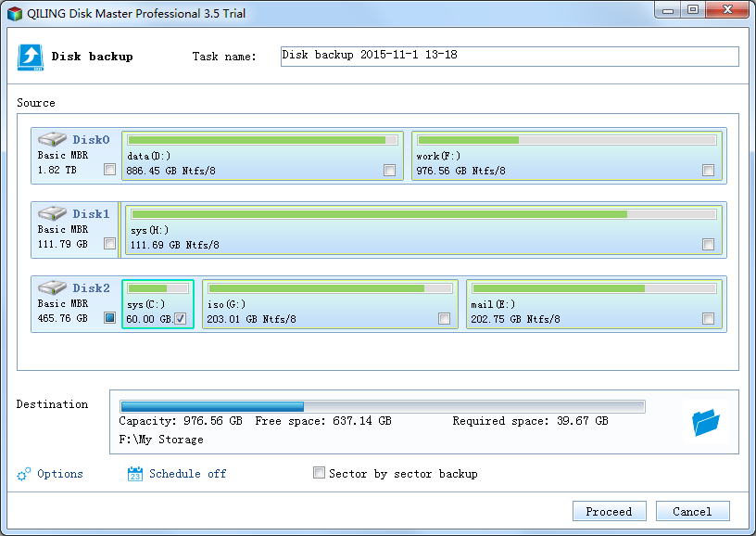The image size is (756, 536).
Task: Select the Disk0 whole disk checkbox
Action: pyautogui.click(x=110, y=170)
